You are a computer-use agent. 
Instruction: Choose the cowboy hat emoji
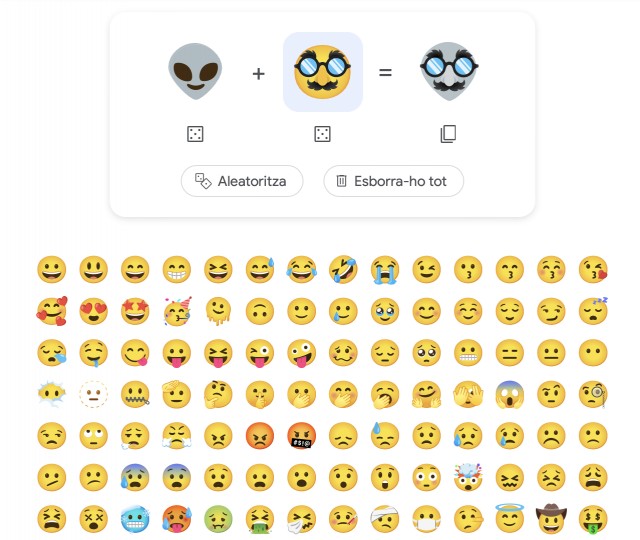(x=551, y=518)
